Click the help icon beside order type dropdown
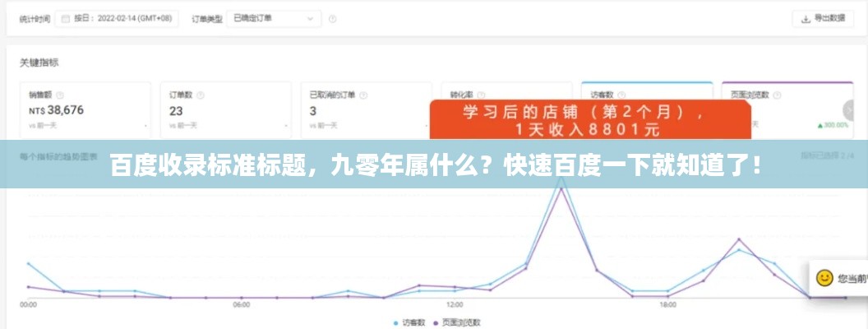This screenshot has height=329, width=868. tap(332, 18)
